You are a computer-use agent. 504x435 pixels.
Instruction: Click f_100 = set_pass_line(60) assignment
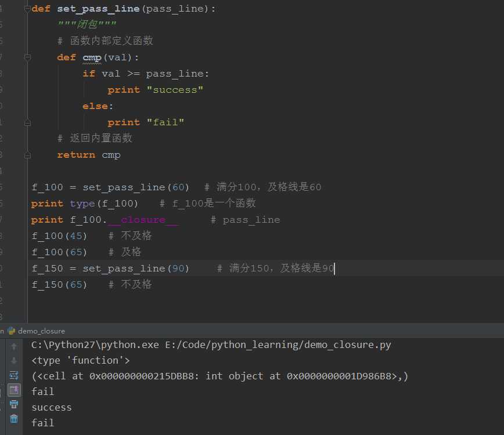click(x=110, y=187)
